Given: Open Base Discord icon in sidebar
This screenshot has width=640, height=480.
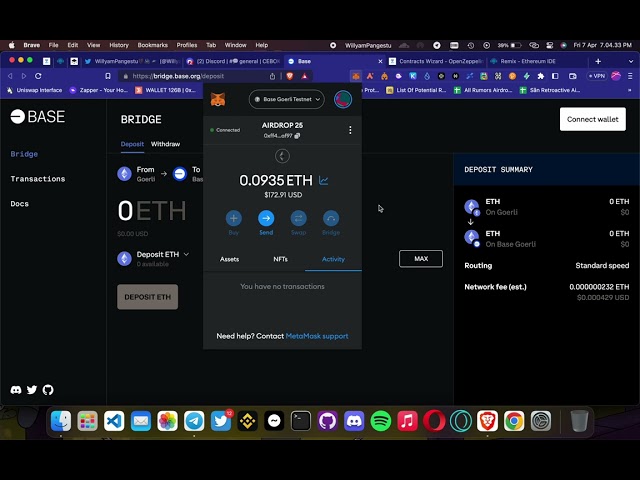Looking at the screenshot, I should [x=16, y=390].
